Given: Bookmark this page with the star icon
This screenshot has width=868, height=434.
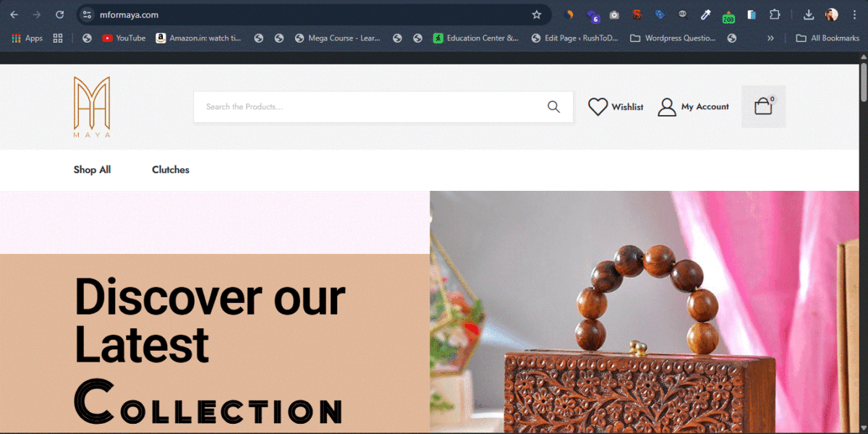Looking at the screenshot, I should point(537,14).
